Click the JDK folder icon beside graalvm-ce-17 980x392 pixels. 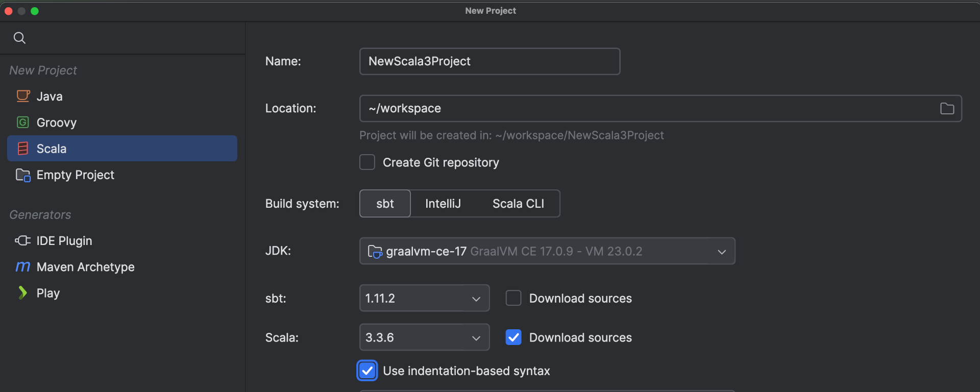point(375,251)
